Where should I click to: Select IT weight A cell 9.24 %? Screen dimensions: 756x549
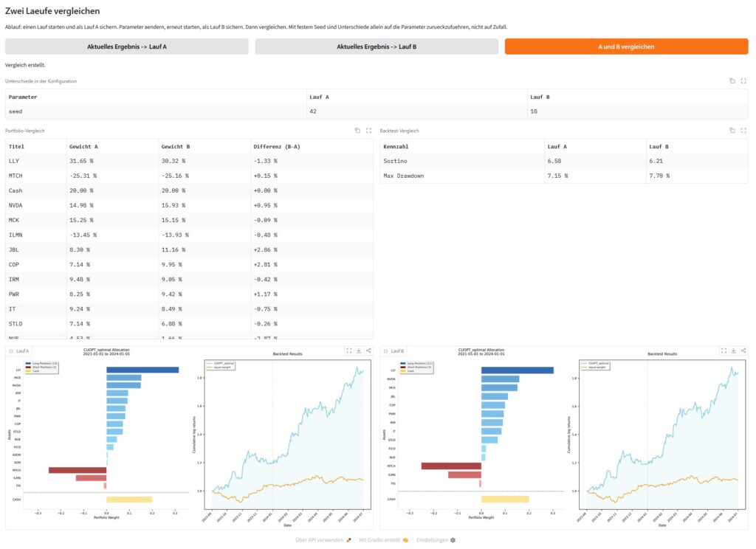click(112, 309)
